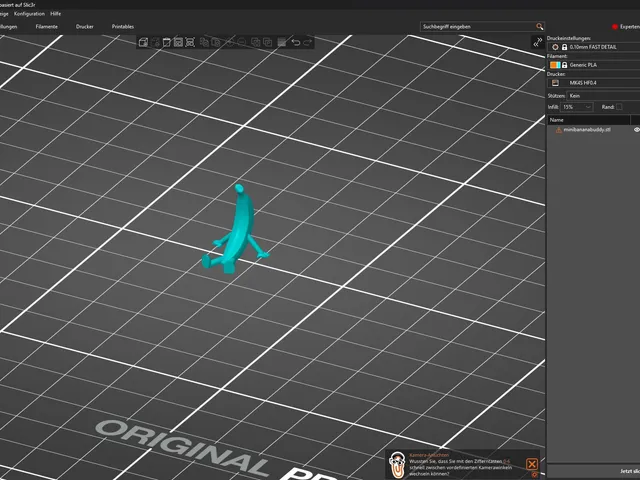Click the magnifier icon in the search box
Image resolution: width=640 pixels, height=480 pixels.
(539, 27)
